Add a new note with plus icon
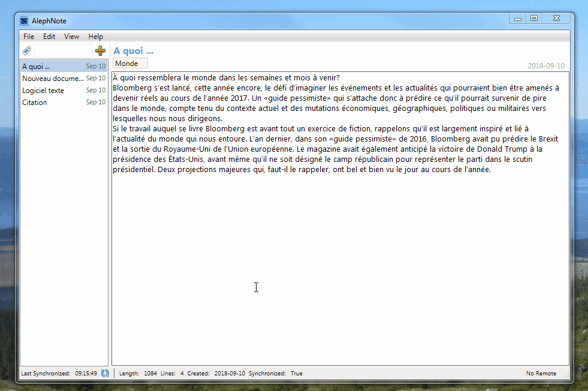The image size is (588, 391). 100,50
